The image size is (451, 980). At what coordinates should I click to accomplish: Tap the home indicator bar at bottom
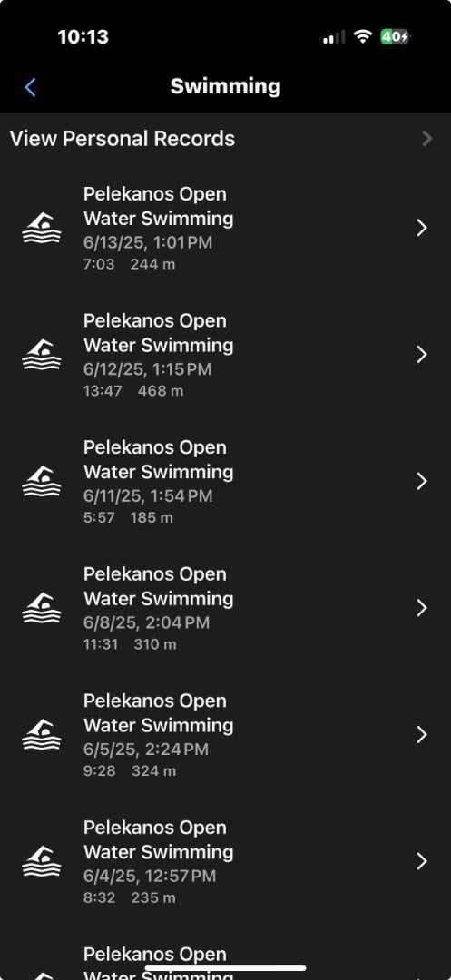pos(225,968)
